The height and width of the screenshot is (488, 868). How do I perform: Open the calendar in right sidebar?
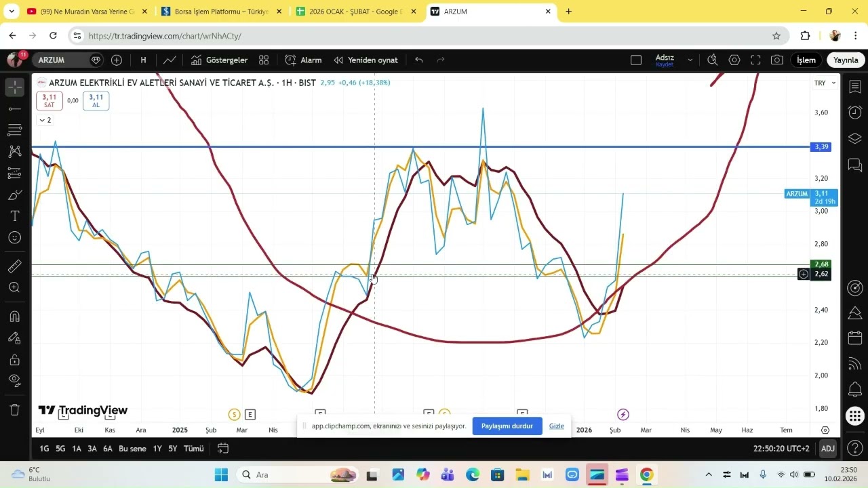855,338
